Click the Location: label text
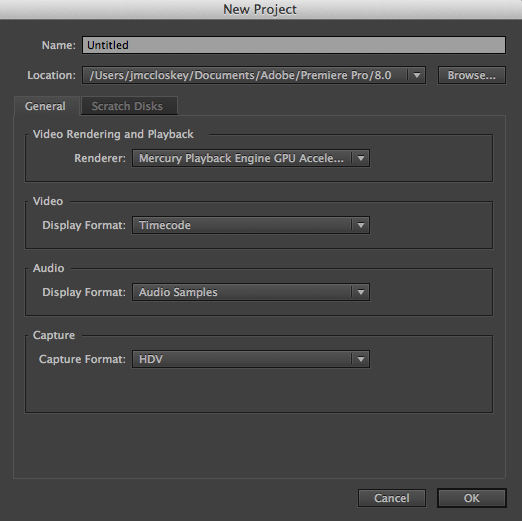522x521 pixels. (x=52, y=75)
